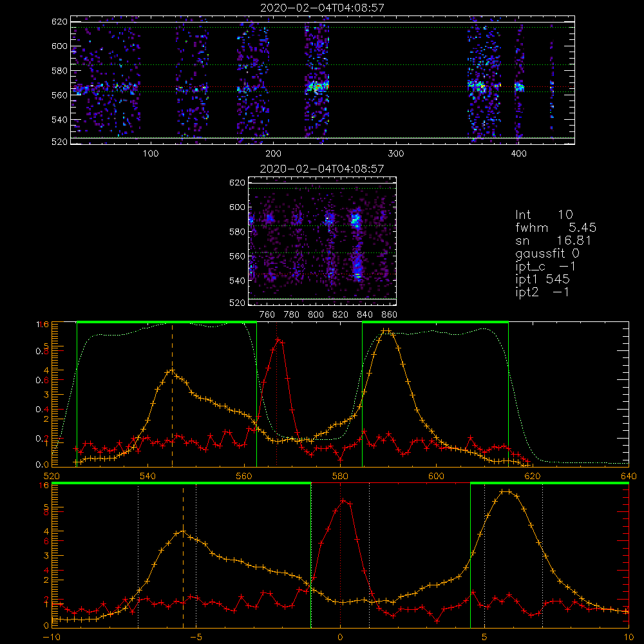
Task: Click x-axis label 580 on third plot
Action: (340, 476)
